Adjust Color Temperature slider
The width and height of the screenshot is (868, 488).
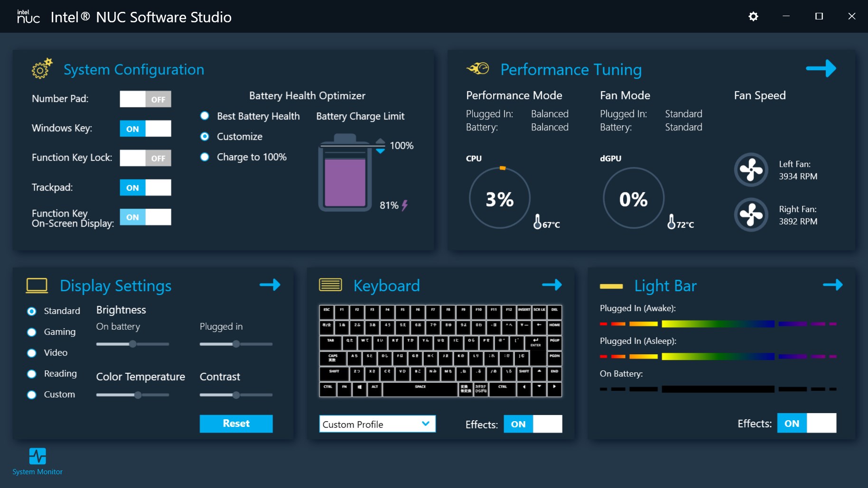coord(132,395)
